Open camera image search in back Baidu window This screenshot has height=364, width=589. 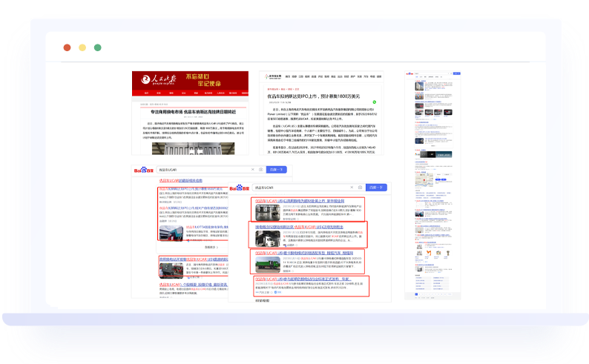pyautogui.click(x=260, y=170)
